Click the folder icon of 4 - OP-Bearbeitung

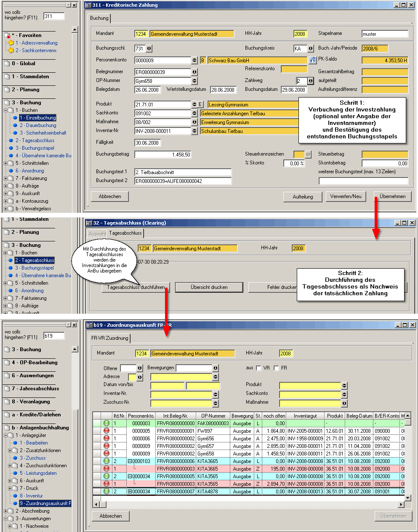click(7, 363)
